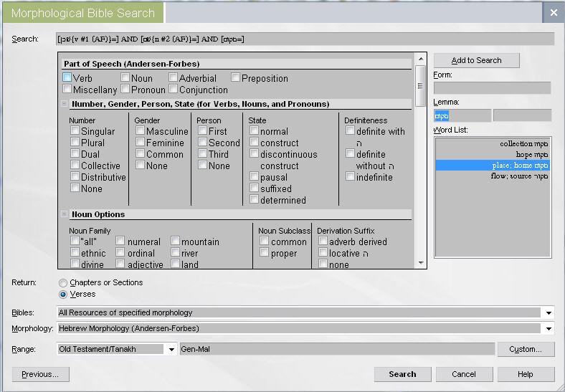The width and height of the screenshot is (565, 392).
Task: Check common under Noun Subclass
Action: [x=264, y=241]
